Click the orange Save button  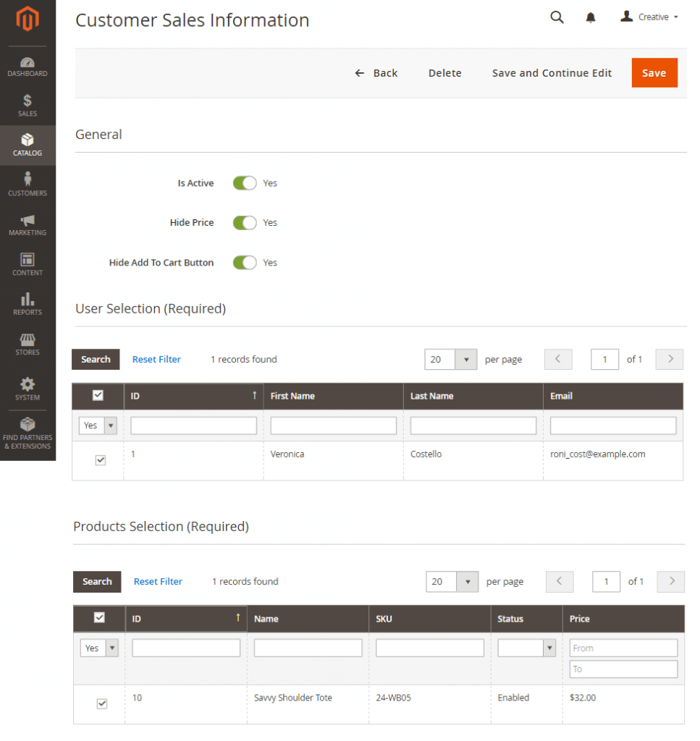click(x=654, y=73)
